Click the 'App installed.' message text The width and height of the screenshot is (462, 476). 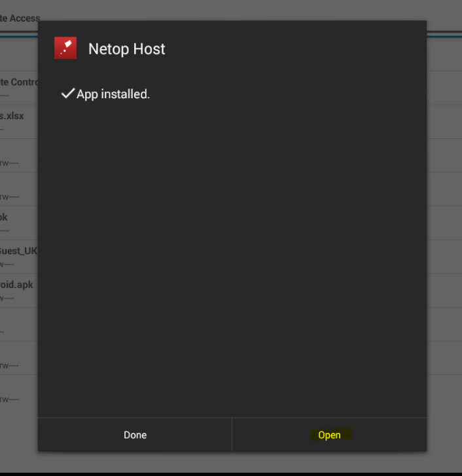click(x=113, y=94)
